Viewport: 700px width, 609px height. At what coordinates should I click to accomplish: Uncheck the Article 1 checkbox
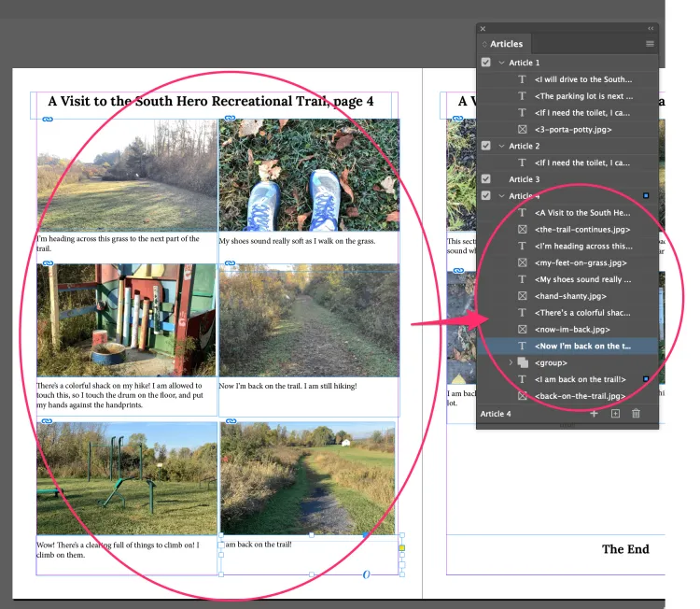pos(485,63)
